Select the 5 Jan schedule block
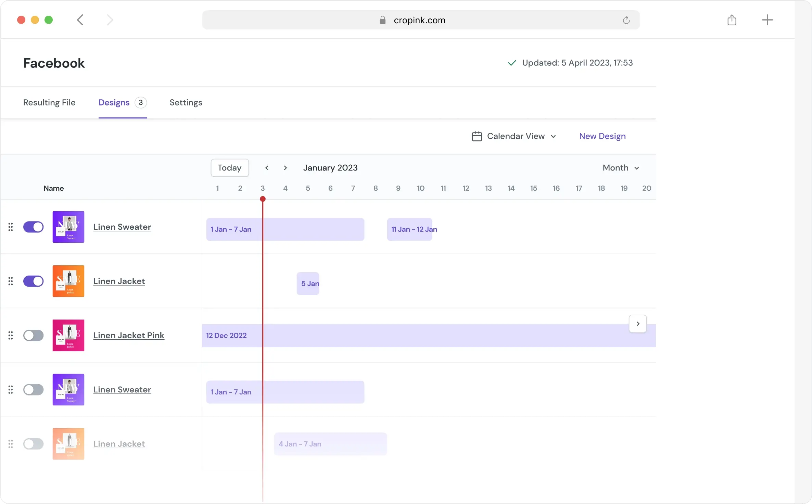Screen dimensions: 812x504 tap(308, 283)
